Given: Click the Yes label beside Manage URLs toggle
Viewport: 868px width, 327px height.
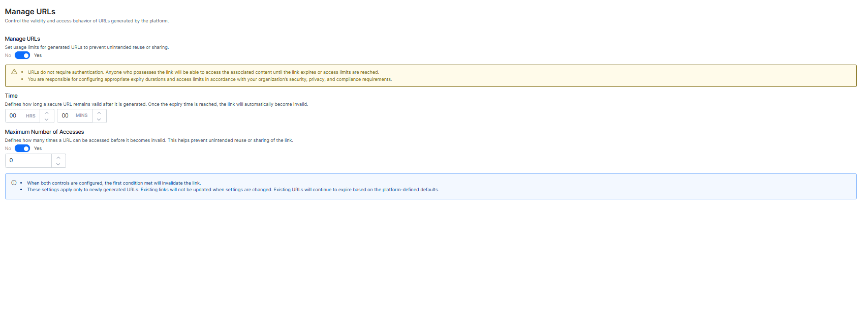Looking at the screenshot, I should pos(38,55).
